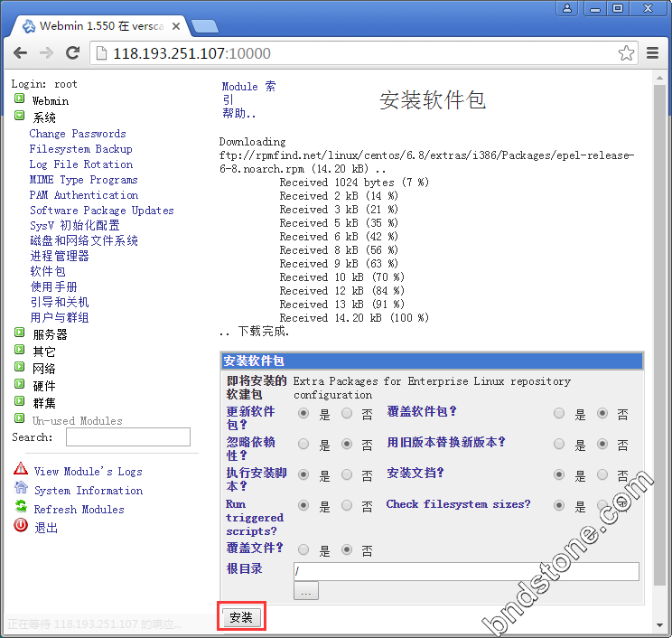
Task: Click the System Information house icon
Action: click(x=21, y=487)
